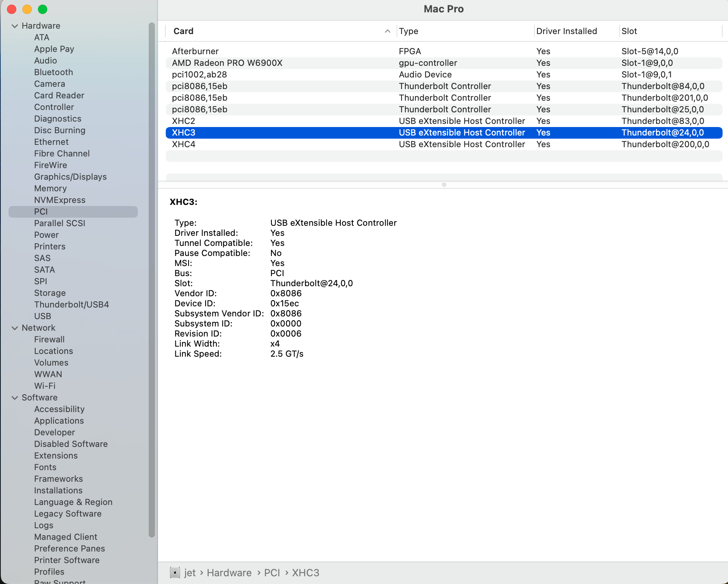Select Thunderbolt Controller row at Thunderbolt@84,0,0
Viewport: 728px width, 584px height.
(444, 86)
